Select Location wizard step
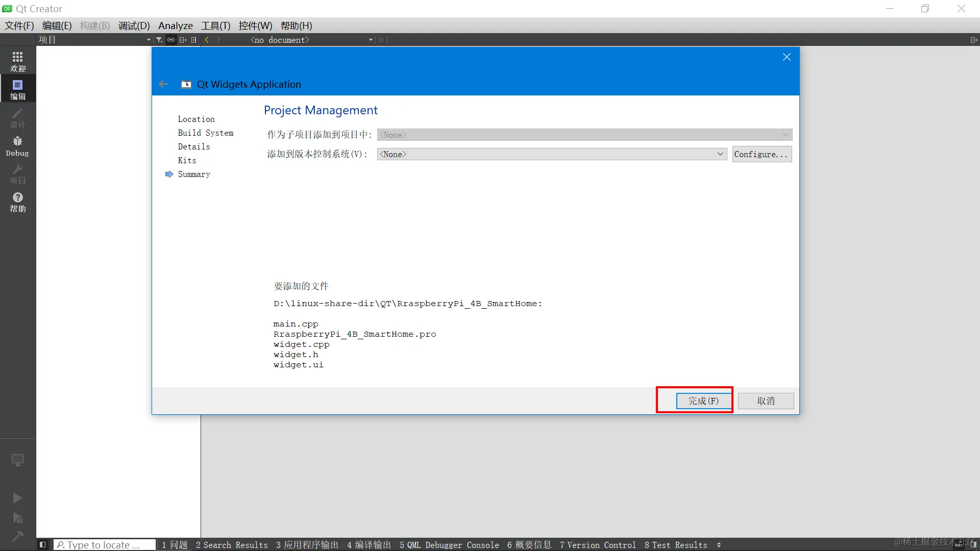The height and width of the screenshot is (551, 980). point(197,119)
